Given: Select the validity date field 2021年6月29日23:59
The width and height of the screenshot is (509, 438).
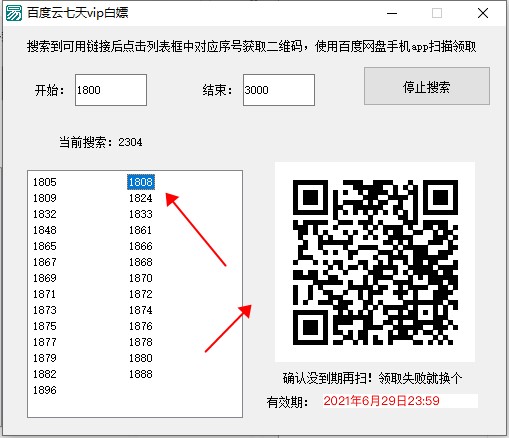Looking at the screenshot, I should [400, 401].
